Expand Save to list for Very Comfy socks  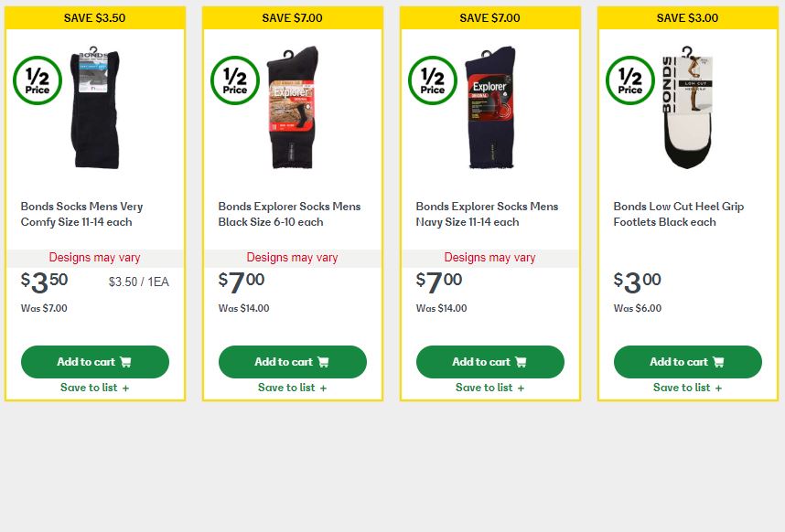[94, 388]
